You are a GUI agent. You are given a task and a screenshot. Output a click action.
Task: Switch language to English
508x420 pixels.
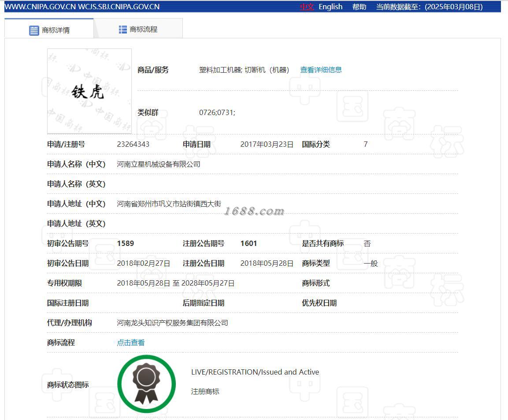330,7
